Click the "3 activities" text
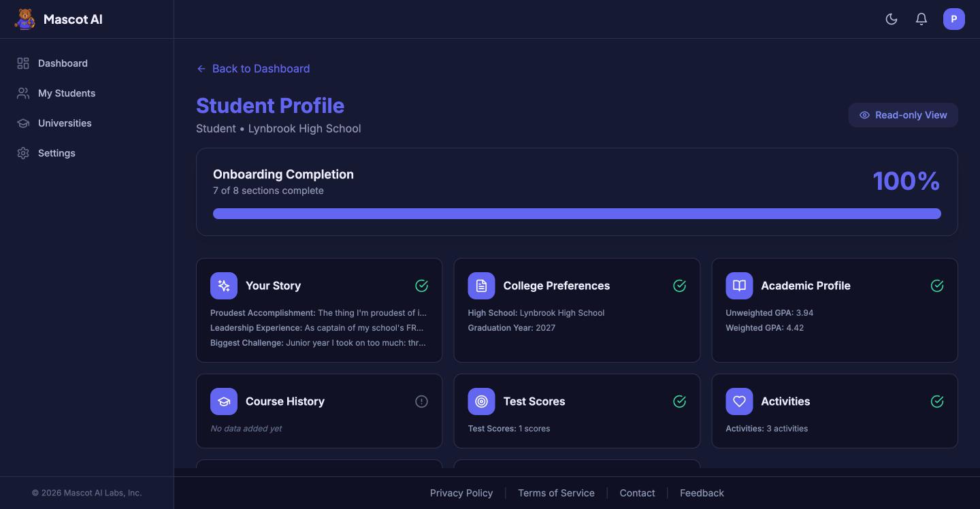 click(x=787, y=429)
